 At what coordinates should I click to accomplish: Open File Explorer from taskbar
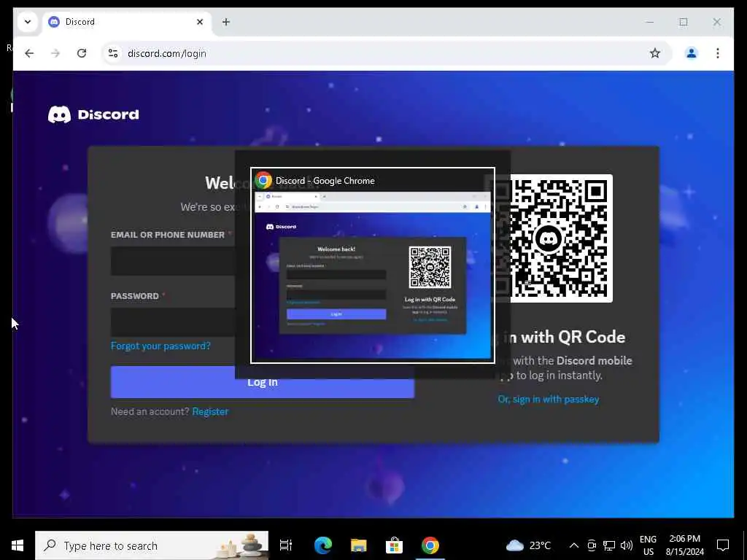pyautogui.click(x=359, y=545)
